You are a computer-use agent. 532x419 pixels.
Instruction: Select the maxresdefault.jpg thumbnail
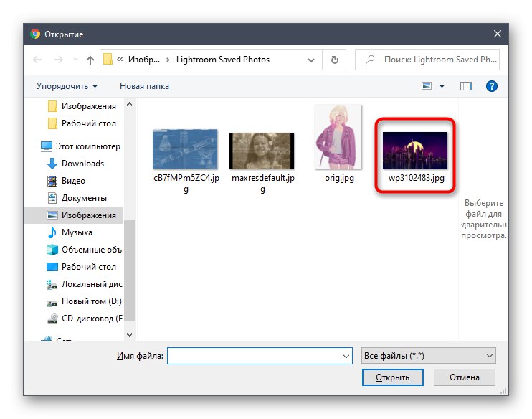pos(262,151)
